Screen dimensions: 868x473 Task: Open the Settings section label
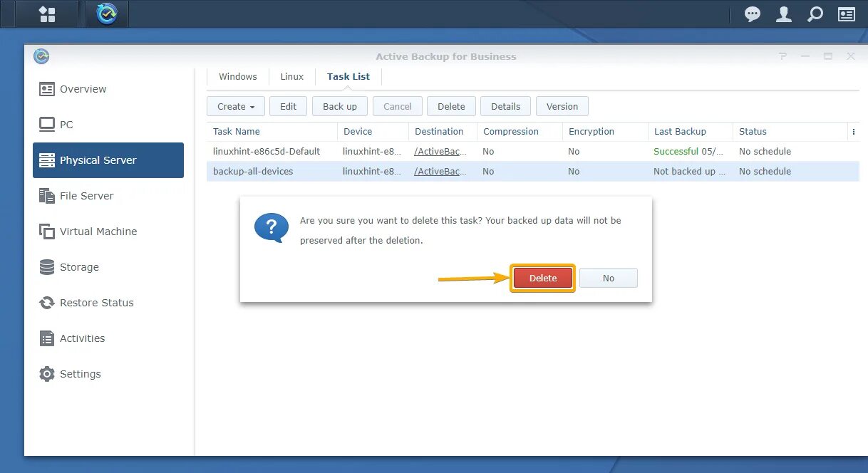[x=81, y=374]
